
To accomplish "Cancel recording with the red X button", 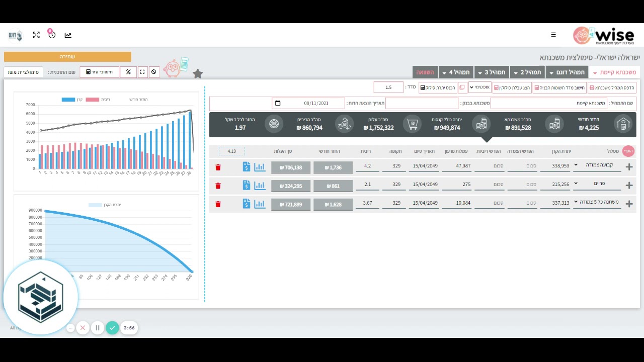I will click(83, 328).
